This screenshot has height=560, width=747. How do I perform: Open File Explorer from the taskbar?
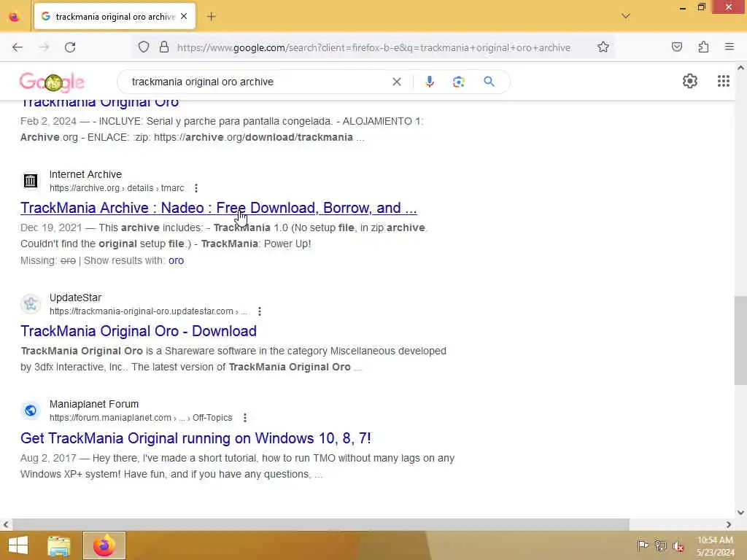pos(59,545)
